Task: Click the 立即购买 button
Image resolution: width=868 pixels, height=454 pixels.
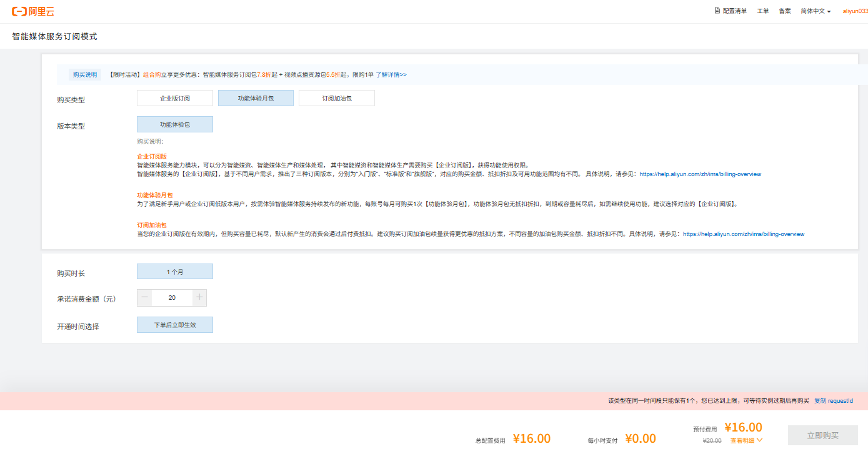Action: click(822, 435)
